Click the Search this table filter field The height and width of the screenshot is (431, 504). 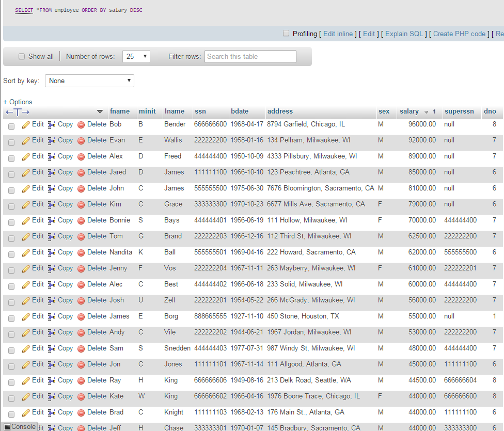point(250,57)
